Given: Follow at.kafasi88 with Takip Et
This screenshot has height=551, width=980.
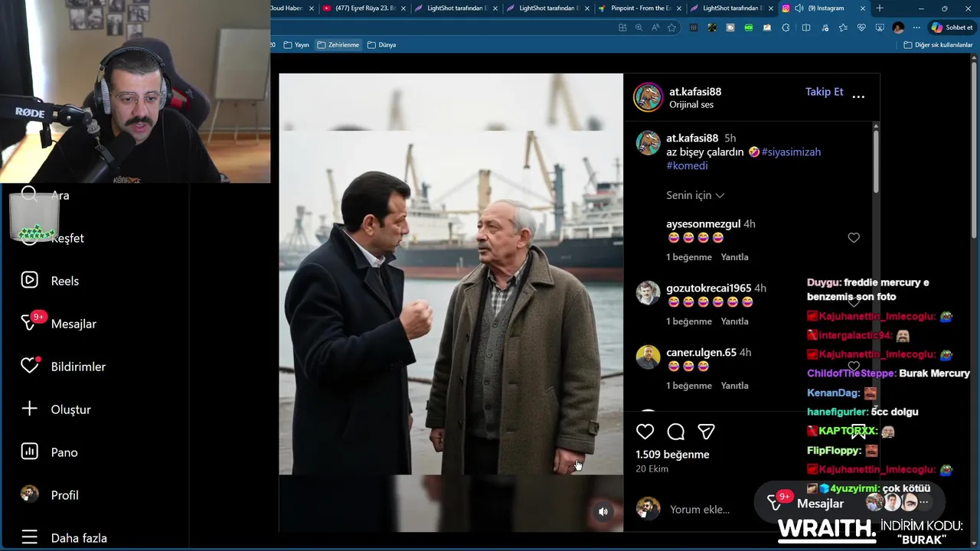Looking at the screenshot, I should pyautogui.click(x=824, y=91).
